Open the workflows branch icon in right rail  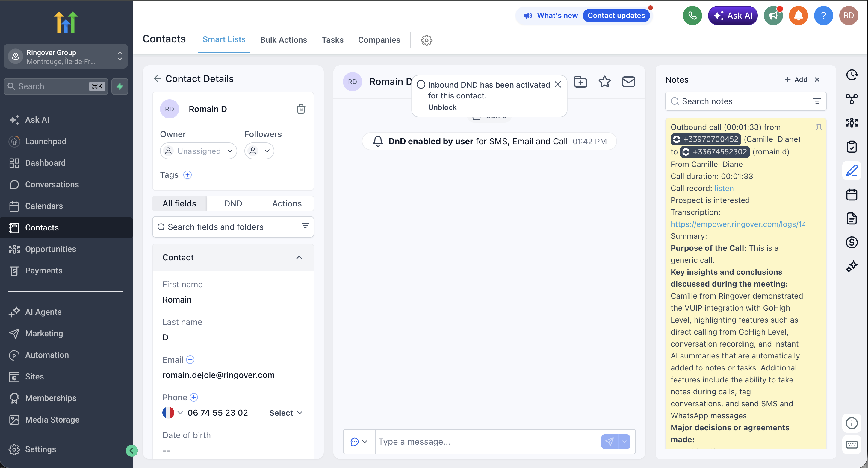pyautogui.click(x=852, y=99)
